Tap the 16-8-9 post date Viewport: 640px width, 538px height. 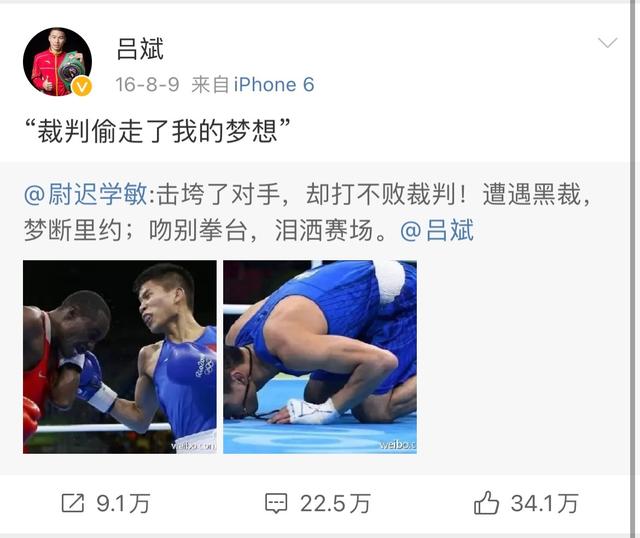pyautogui.click(x=147, y=84)
